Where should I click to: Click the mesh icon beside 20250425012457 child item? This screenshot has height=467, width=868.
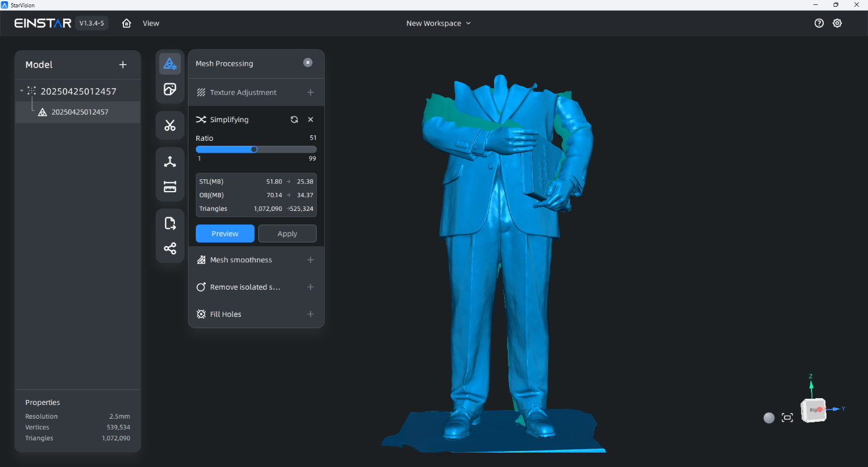pyautogui.click(x=42, y=112)
